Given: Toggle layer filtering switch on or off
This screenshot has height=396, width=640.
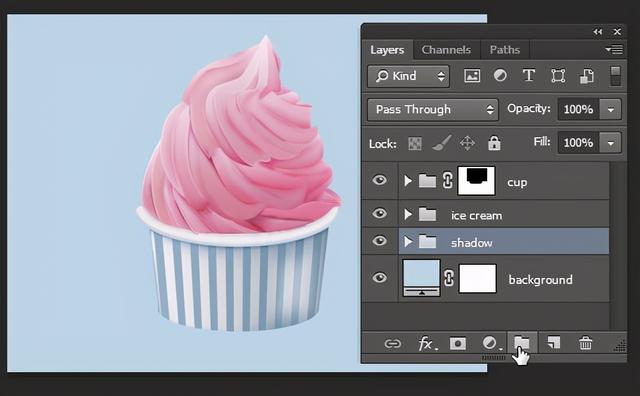Looking at the screenshot, I should click(x=616, y=76).
